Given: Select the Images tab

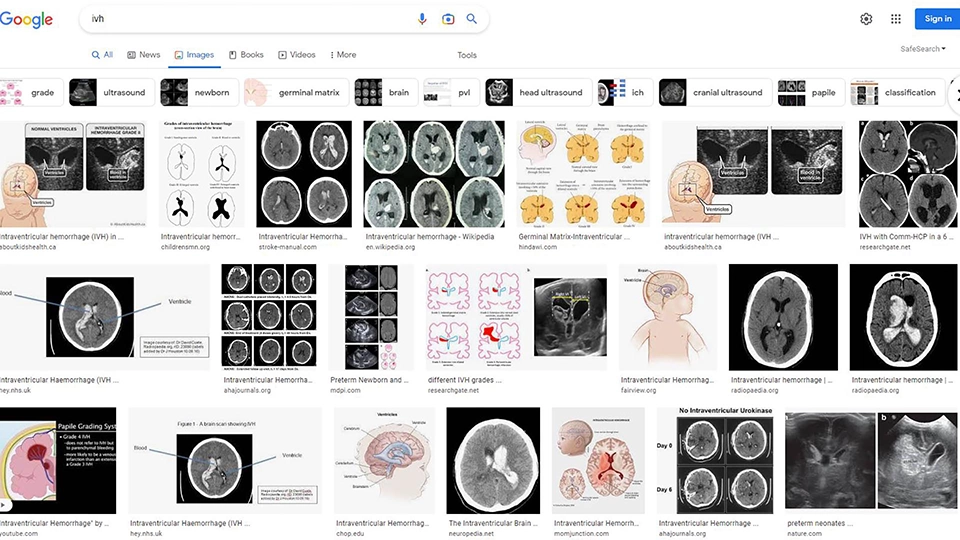Looking at the screenshot, I should [194, 54].
